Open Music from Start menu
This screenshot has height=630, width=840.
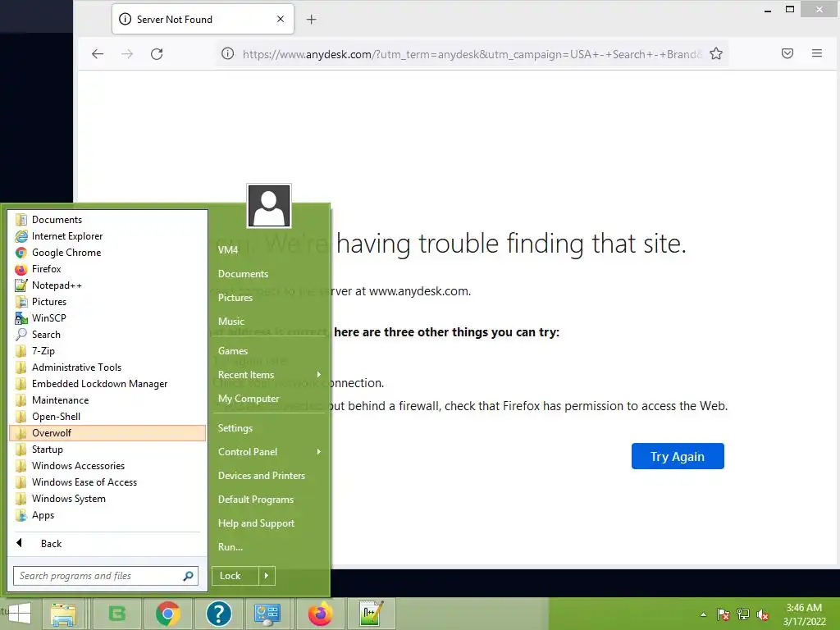click(x=269, y=322)
